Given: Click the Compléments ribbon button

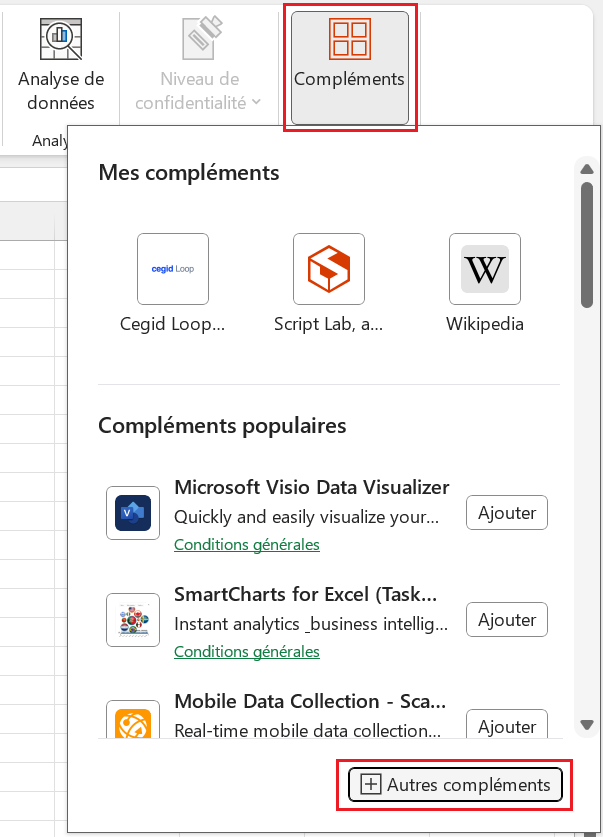Looking at the screenshot, I should pos(350,68).
